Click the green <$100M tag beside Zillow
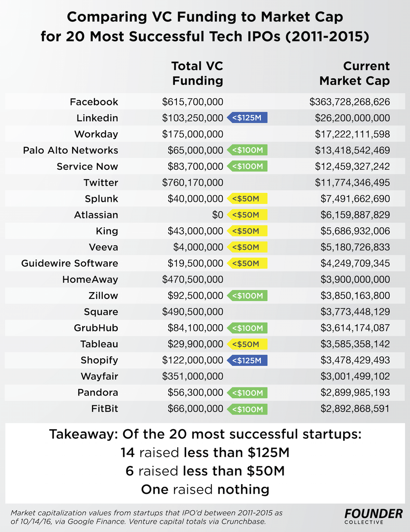 pos(248,296)
